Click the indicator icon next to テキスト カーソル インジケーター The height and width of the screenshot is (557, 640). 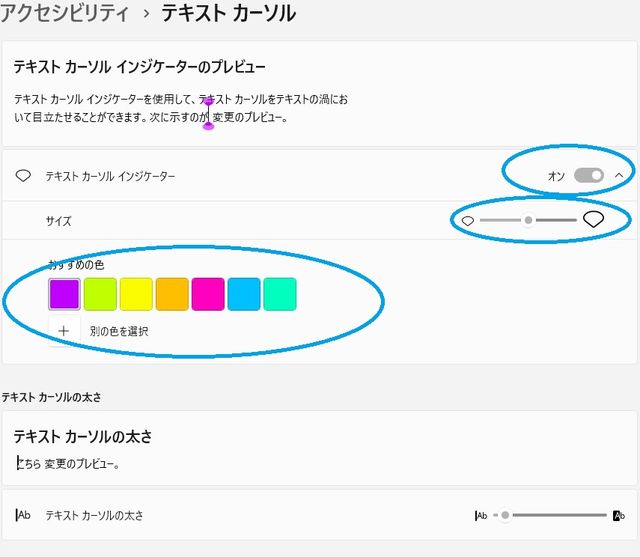[x=24, y=176]
